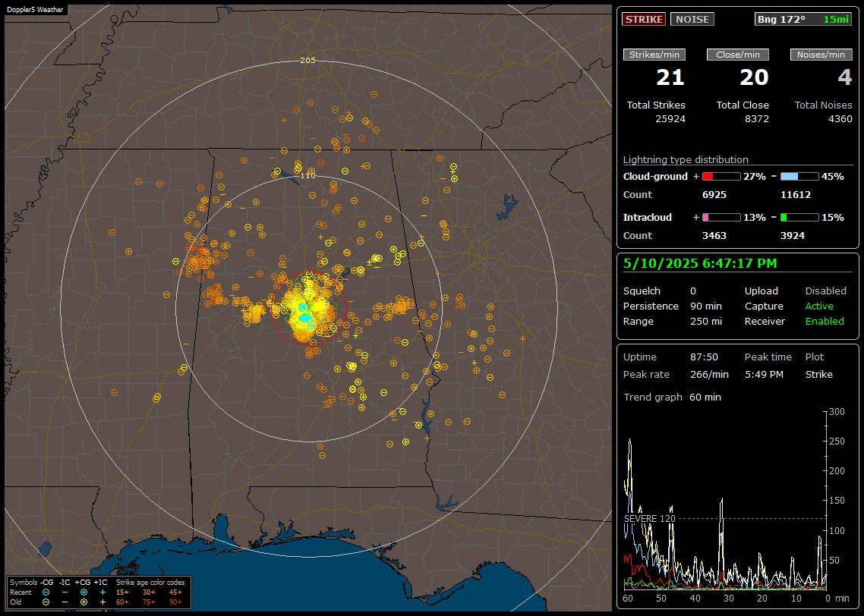Click the Recent -CG cyan symbol in legend

[46, 592]
